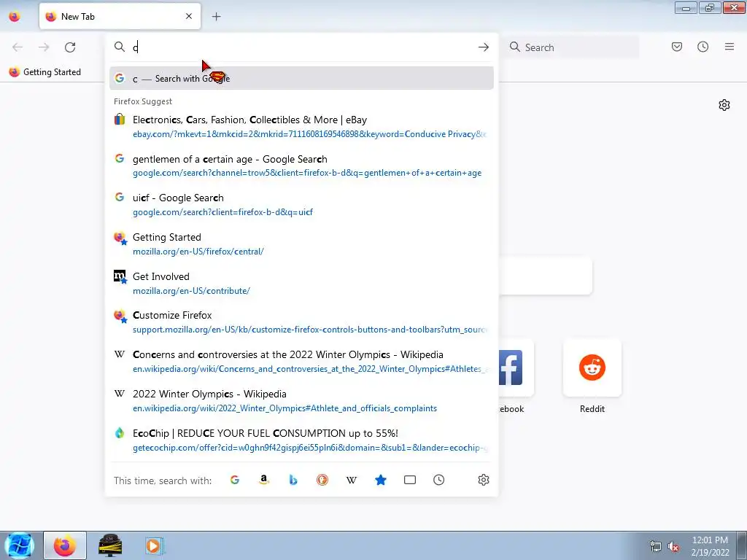Click Firefox icon in the taskbar
The image size is (747, 560).
pyautogui.click(x=65, y=545)
